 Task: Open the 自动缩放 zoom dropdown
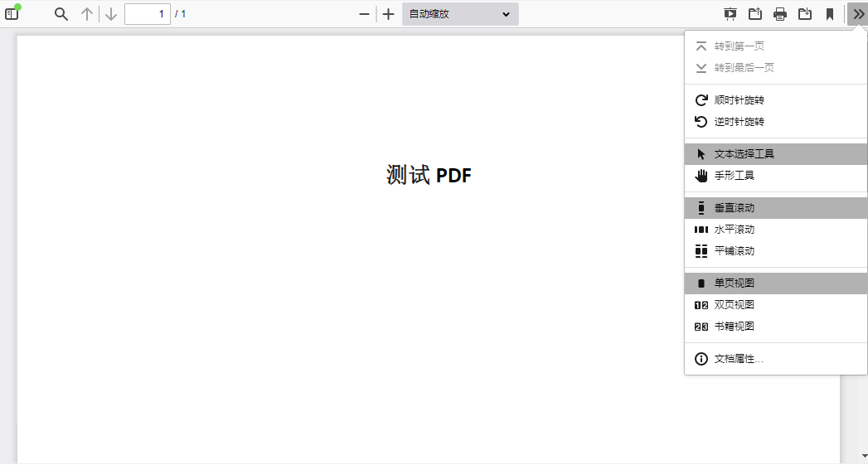click(x=460, y=14)
